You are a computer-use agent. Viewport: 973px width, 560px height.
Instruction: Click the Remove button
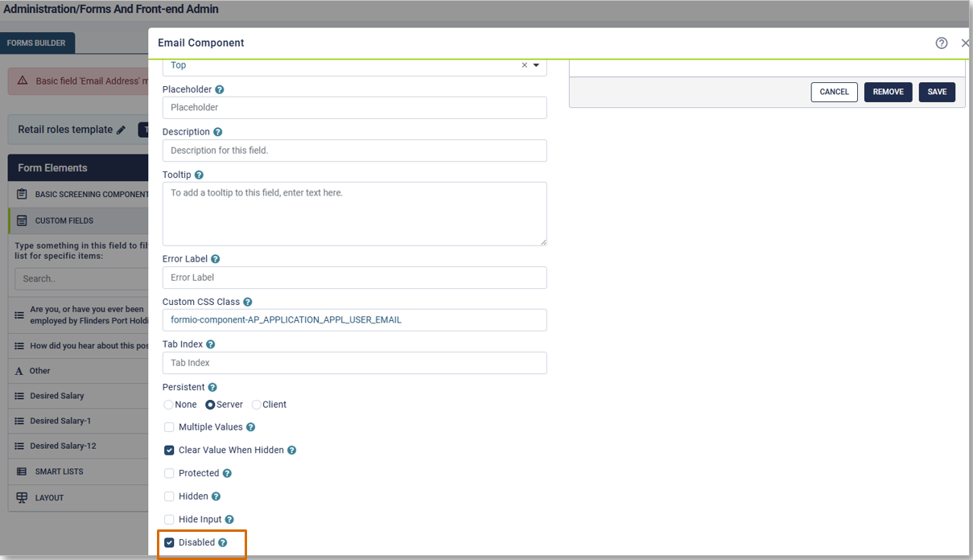coord(888,92)
